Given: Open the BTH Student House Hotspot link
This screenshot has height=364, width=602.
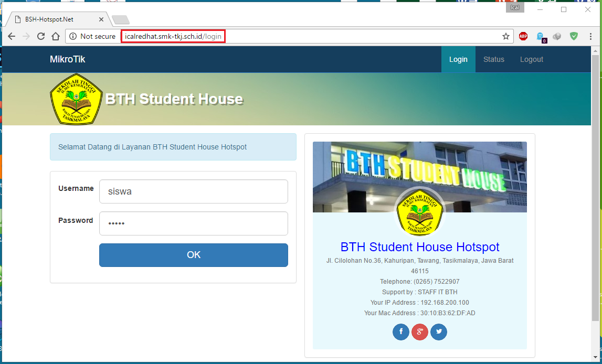Looking at the screenshot, I should click(x=420, y=247).
